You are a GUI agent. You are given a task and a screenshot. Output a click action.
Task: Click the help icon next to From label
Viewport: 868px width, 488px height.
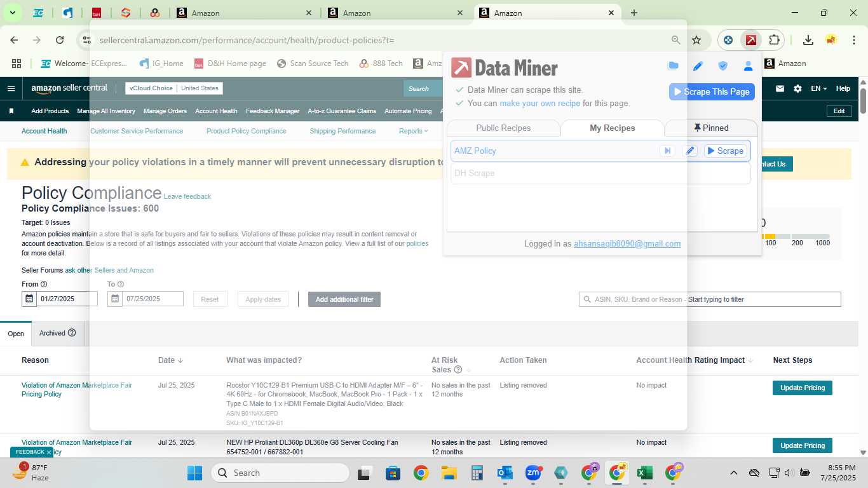click(44, 285)
